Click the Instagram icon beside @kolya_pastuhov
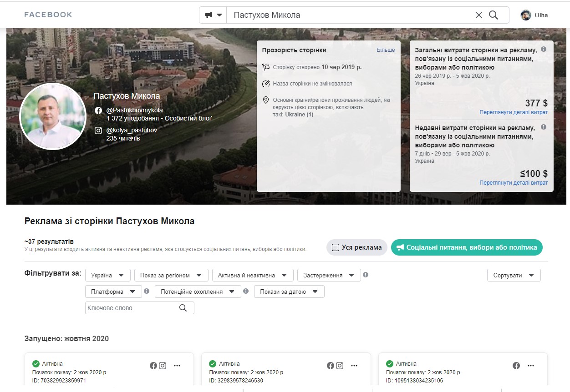 [x=98, y=131]
